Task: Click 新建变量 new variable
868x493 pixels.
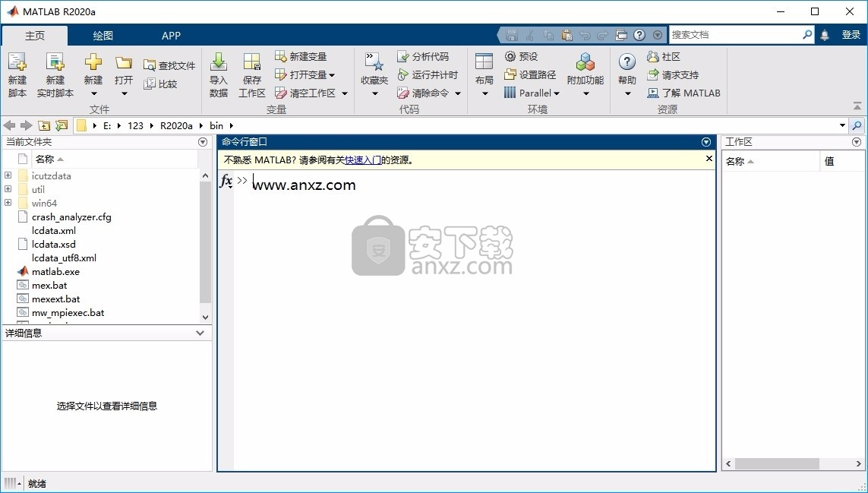Action: click(301, 56)
